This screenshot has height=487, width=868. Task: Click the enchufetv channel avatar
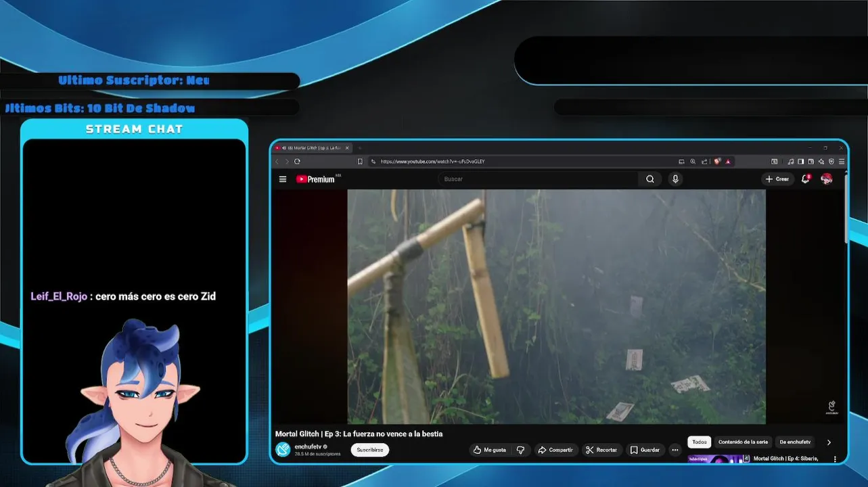(283, 450)
